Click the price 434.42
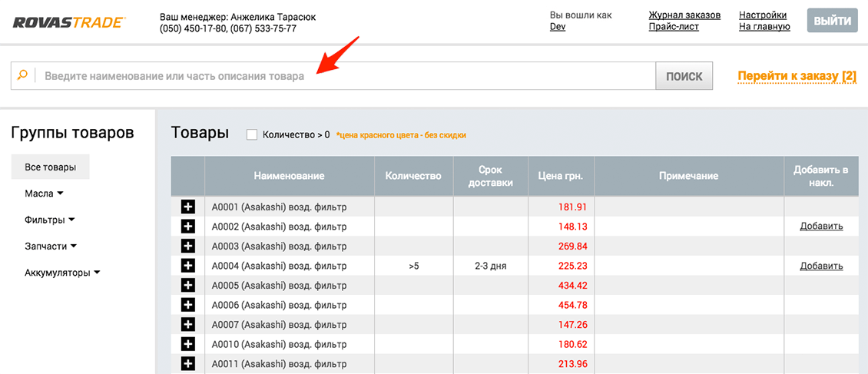868x374 pixels. coord(574,286)
